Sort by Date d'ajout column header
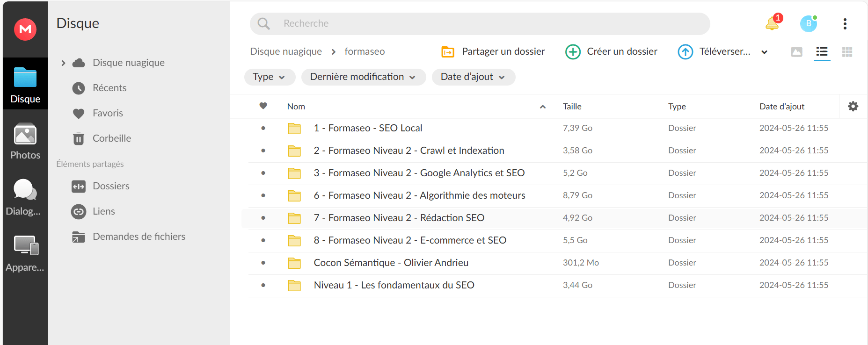This screenshot has width=868, height=345. pyautogui.click(x=782, y=107)
